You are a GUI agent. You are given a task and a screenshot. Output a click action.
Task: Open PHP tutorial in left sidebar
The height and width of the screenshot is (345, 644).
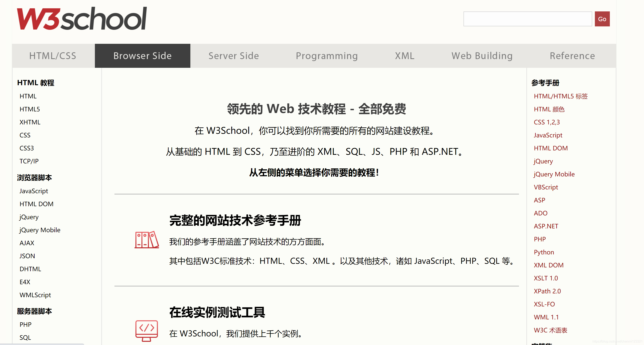pos(26,325)
